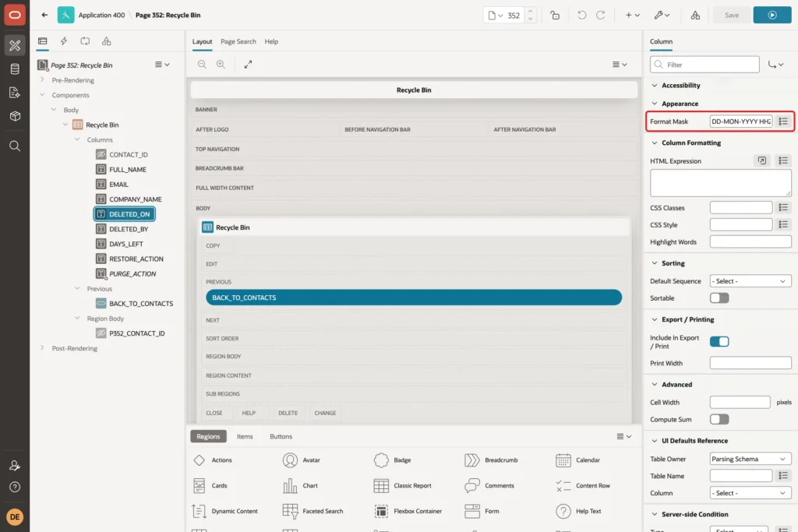Open Shared Components from top toolbar
Viewport: 798px width, 532px height.
(x=695, y=16)
